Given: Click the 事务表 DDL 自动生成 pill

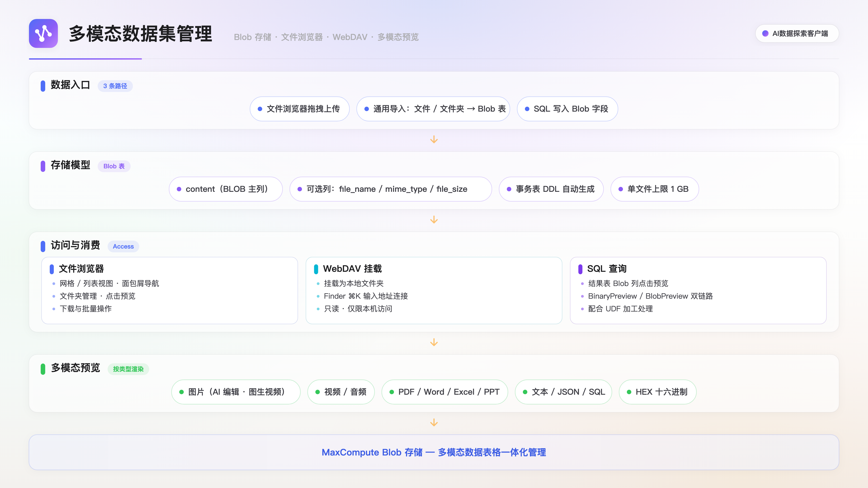Looking at the screenshot, I should [x=551, y=189].
